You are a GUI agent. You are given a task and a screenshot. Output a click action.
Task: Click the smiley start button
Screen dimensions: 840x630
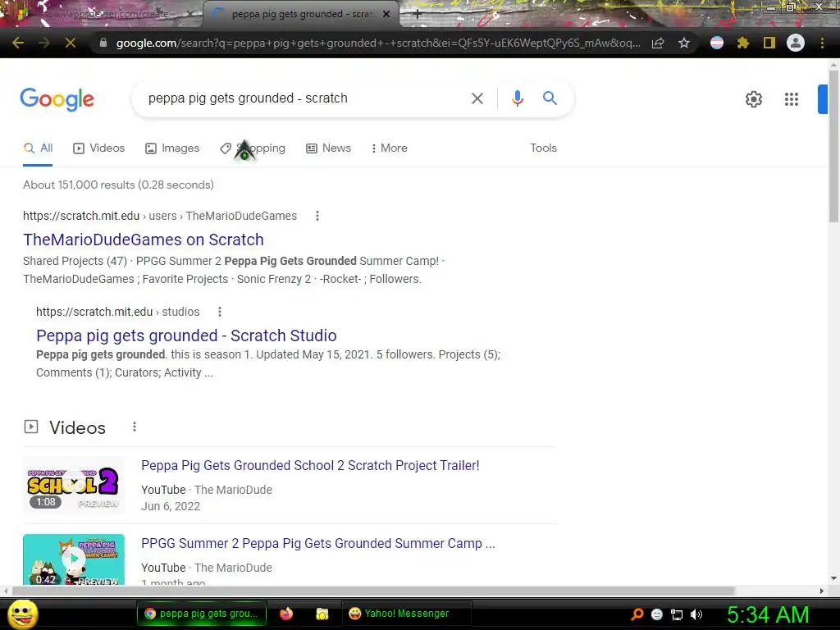pyautogui.click(x=22, y=614)
